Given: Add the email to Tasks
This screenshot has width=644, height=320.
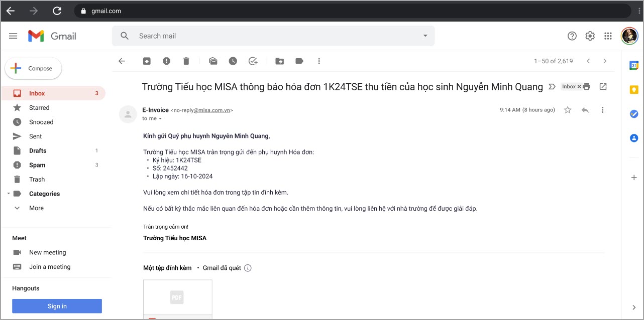Looking at the screenshot, I should 253,61.
